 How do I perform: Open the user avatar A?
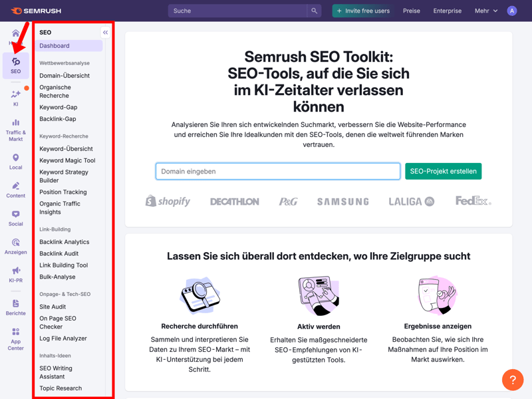tap(511, 11)
